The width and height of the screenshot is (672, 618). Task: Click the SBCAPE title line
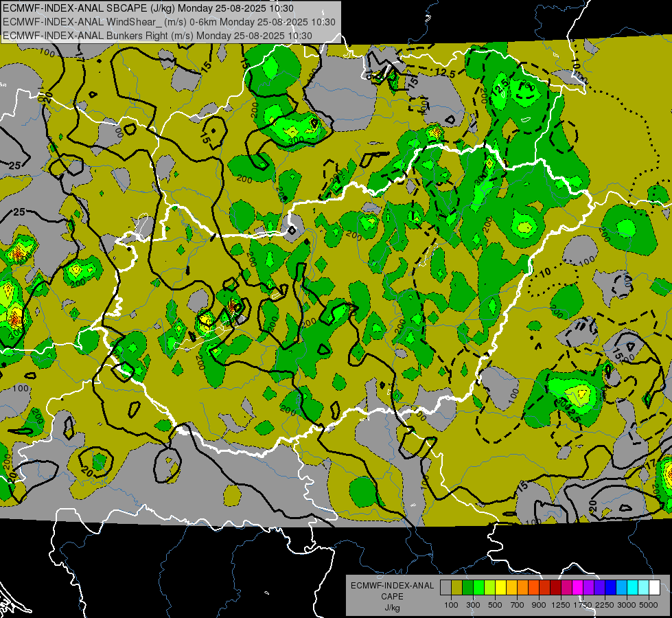(x=148, y=8)
